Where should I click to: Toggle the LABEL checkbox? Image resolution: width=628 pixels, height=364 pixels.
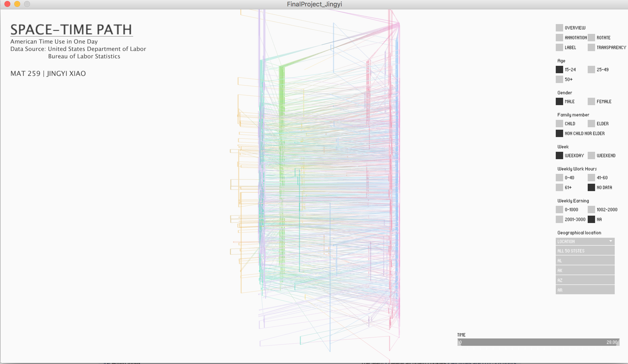click(x=559, y=47)
